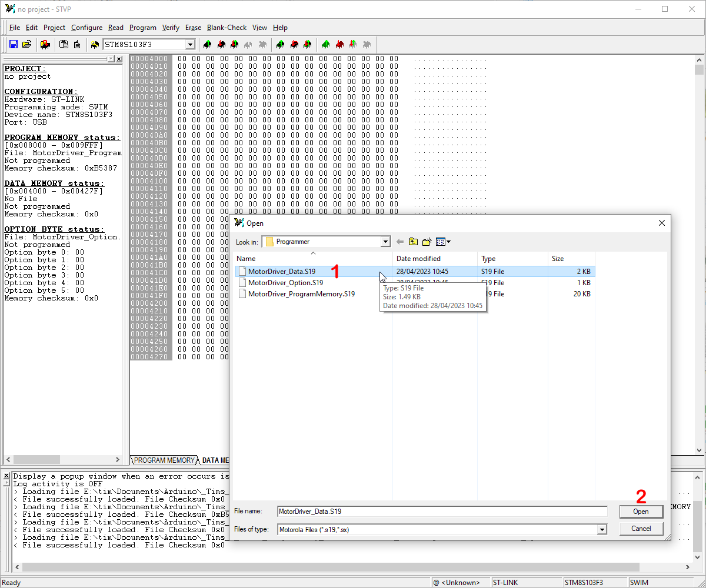This screenshot has height=588, width=706.
Task: Close the project info side panel
Action: click(x=119, y=59)
